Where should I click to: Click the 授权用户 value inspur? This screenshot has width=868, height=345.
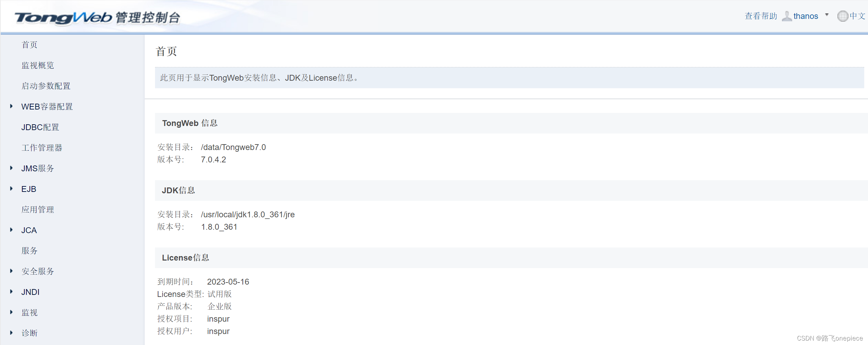point(218,332)
